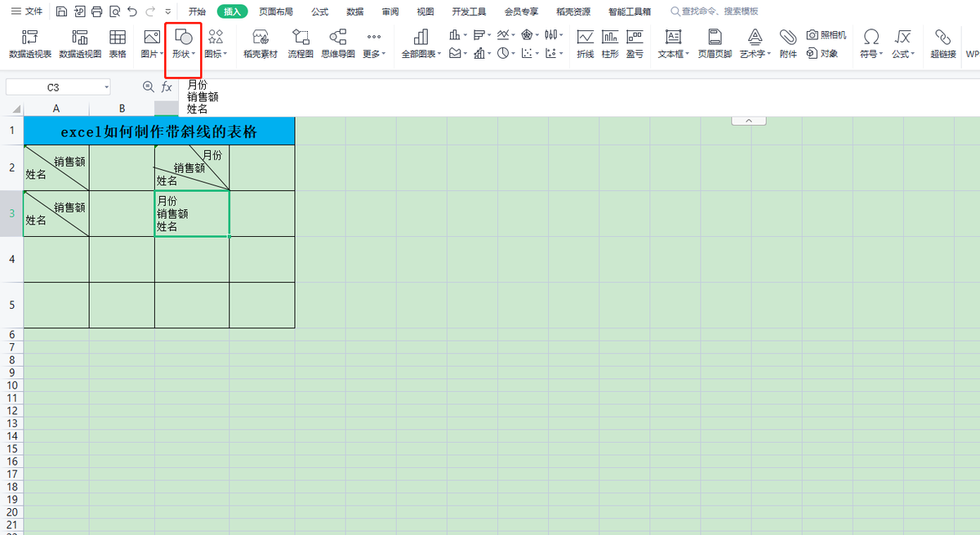This screenshot has width=980, height=535.
Task: Switch to the 开始 Home tab
Action: pyautogui.click(x=197, y=11)
